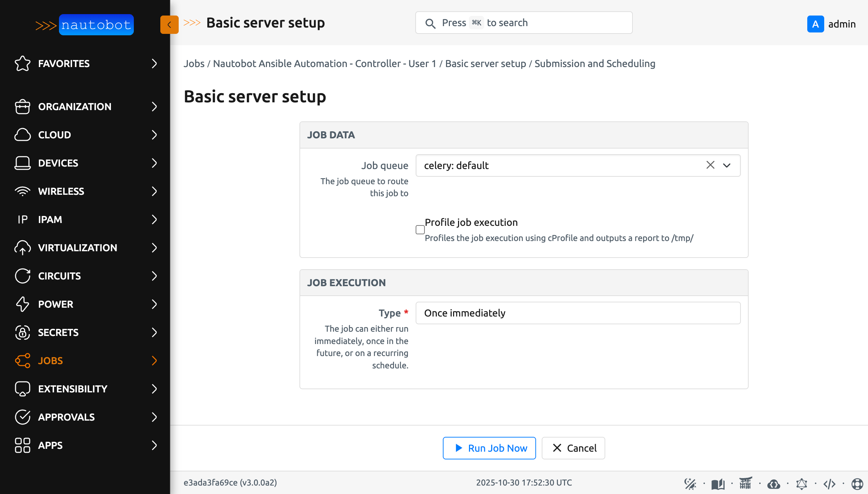Clear the celery: default job queue selection
The height and width of the screenshot is (494, 868).
(710, 165)
